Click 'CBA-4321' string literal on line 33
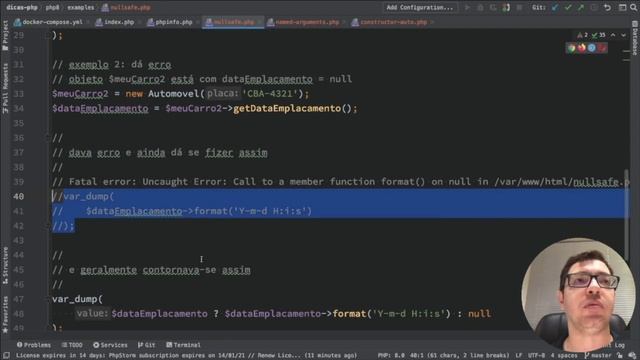Screen dimensions: 640x360 [x=270, y=93]
